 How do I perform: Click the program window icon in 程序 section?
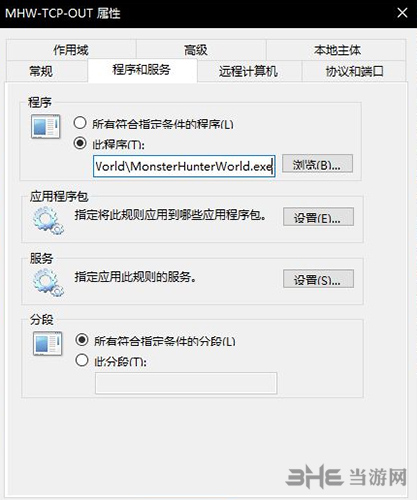pyautogui.click(x=46, y=126)
